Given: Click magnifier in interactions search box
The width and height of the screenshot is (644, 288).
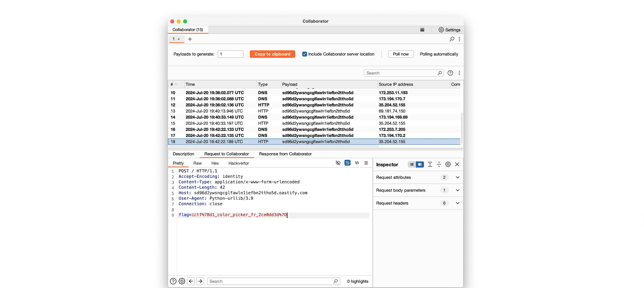Looking at the screenshot, I should coord(440,73).
